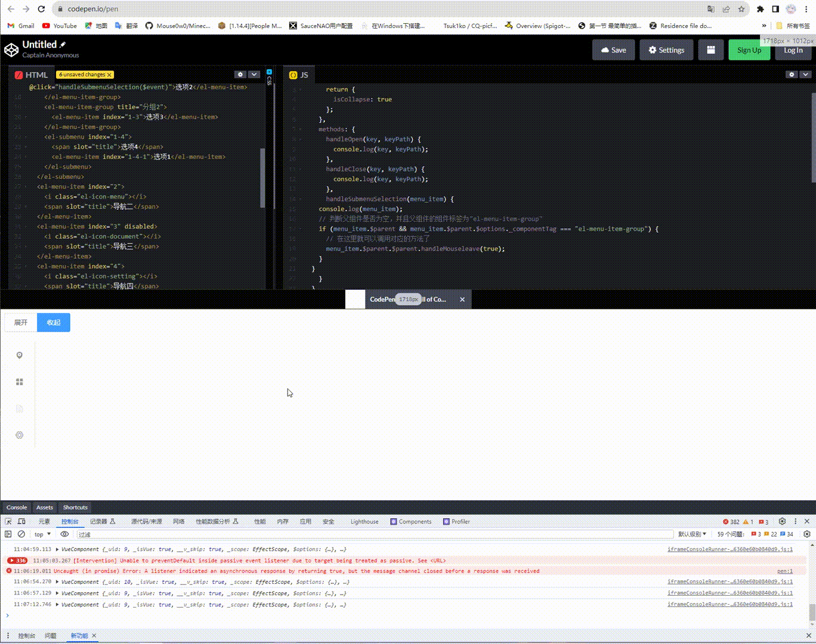Share this page from the address bar
This screenshot has height=644, width=816.
(726, 9)
